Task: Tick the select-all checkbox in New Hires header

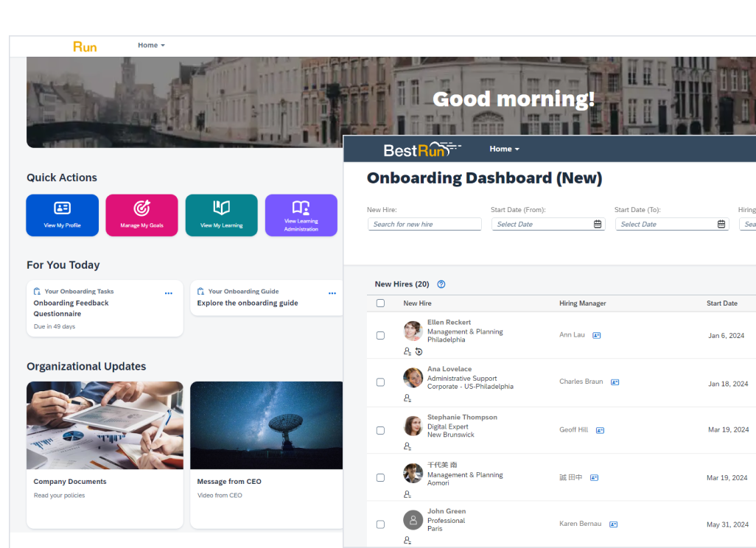Action: point(380,303)
